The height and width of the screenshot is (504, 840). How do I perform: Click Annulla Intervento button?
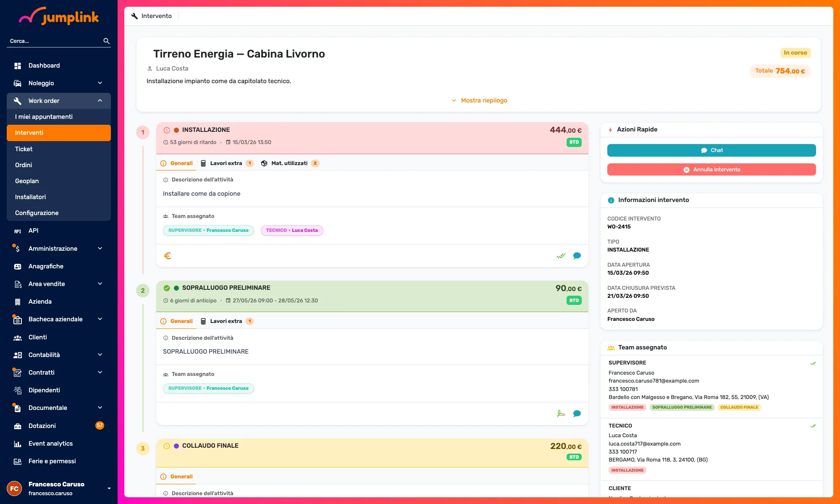711,170
